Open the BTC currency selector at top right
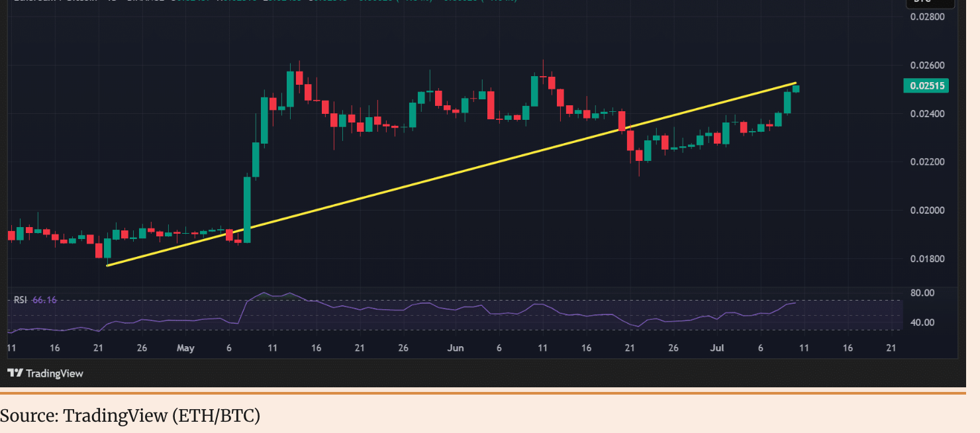 pos(930,3)
